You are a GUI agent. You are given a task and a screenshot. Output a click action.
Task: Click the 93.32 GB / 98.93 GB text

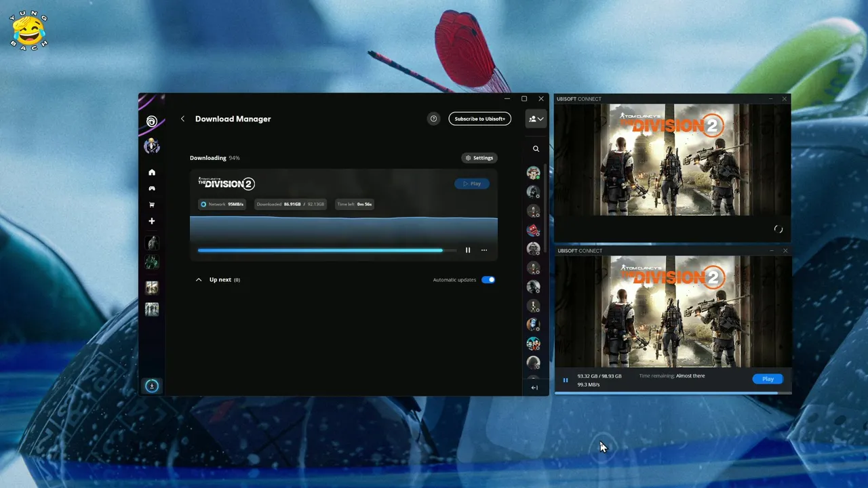tap(599, 375)
